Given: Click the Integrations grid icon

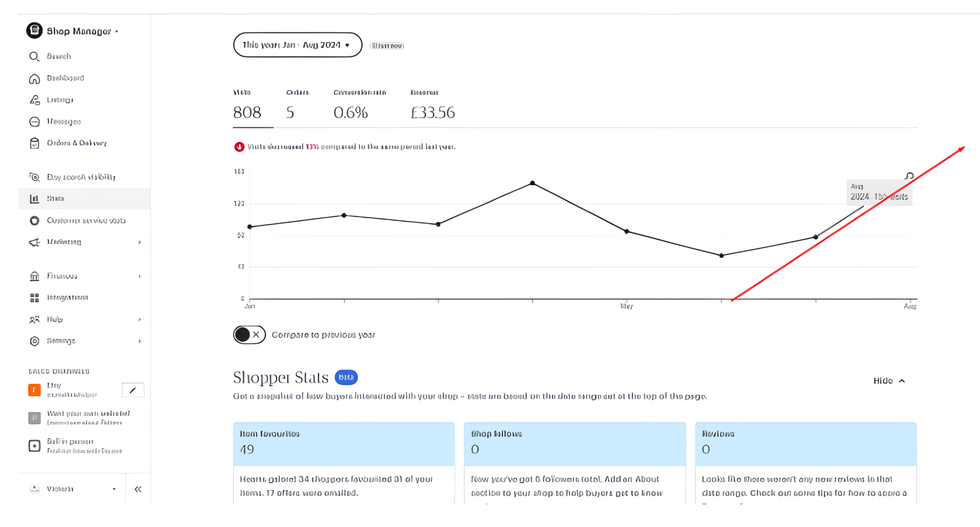Looking at the screenshot, I should coord(35,298).
